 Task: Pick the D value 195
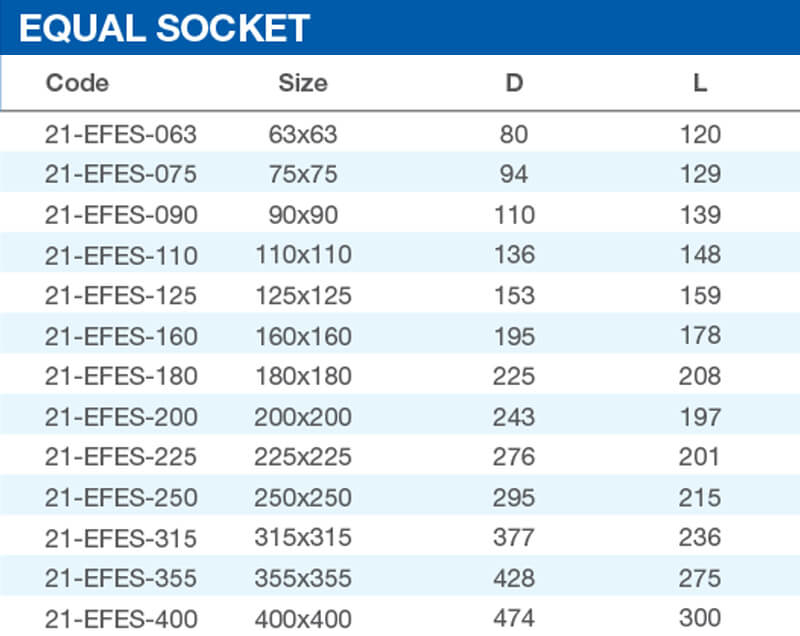click(x=514, y=336)
